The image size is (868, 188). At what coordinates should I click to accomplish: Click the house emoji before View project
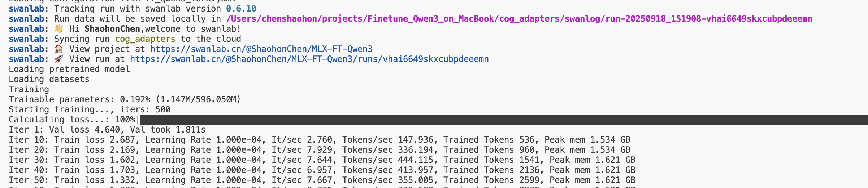click(x=58, y=49)
